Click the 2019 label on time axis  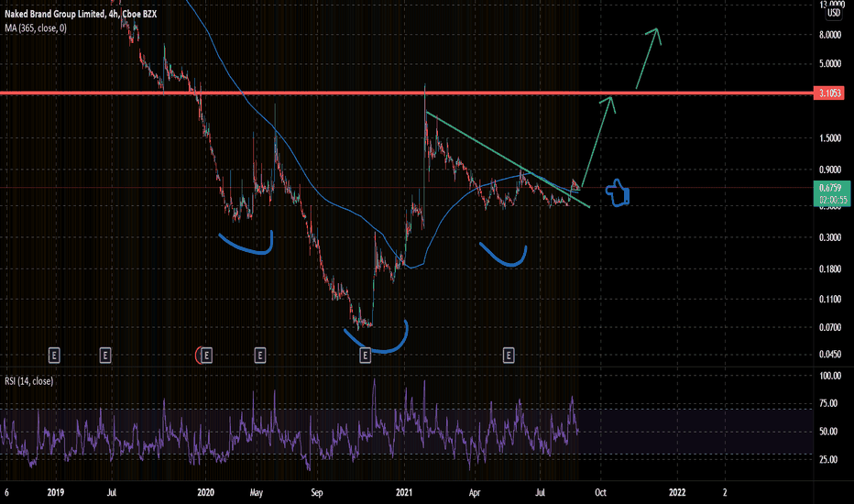click(x=56, y=493)
